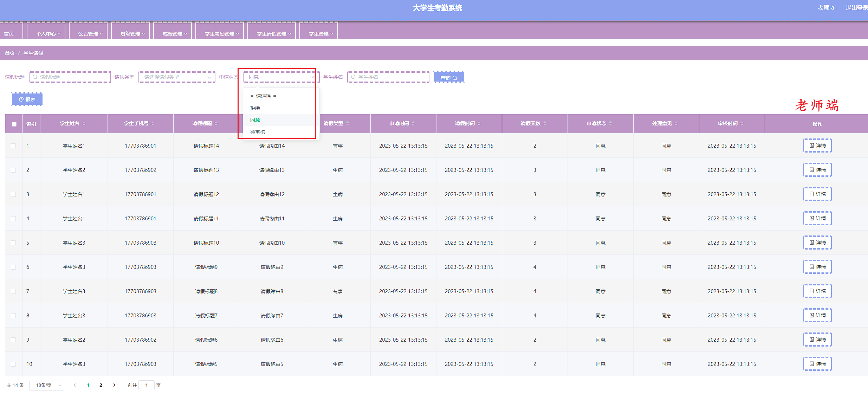Click the 查询 search button
This screenshot has width=868, height=394.
tap(448, 78)
